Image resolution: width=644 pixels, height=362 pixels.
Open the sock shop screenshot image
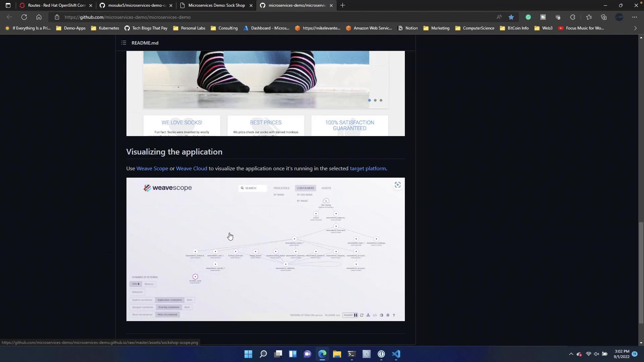coord(265,94)
